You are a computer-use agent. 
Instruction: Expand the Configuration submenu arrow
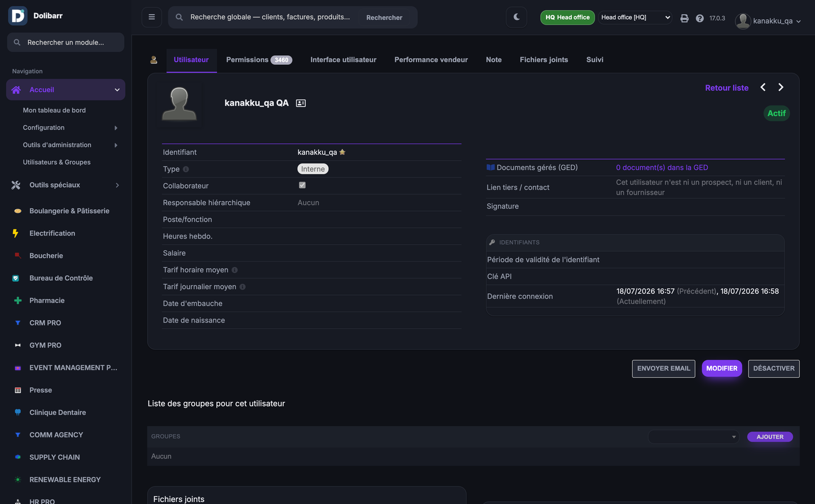click(x=116, y=128)
